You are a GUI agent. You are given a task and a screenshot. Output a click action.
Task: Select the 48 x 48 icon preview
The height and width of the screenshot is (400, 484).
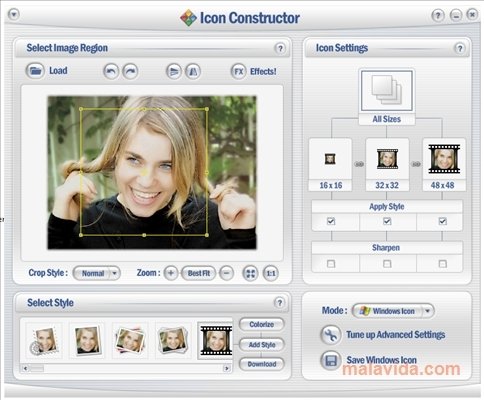[444, 165]
